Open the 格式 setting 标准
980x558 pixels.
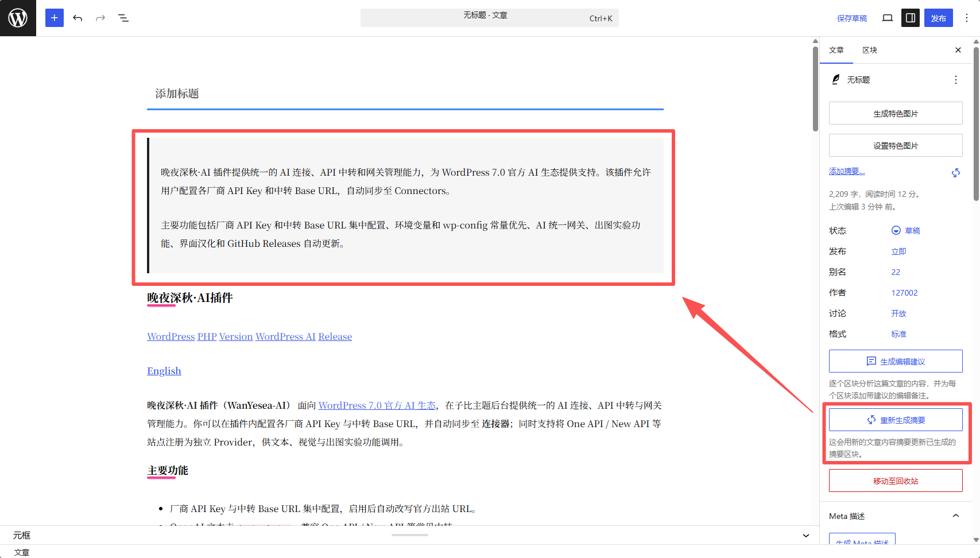coord(898,334)
